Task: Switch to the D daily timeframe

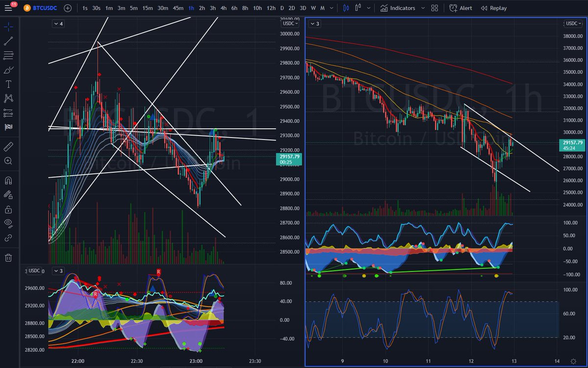Action: 282,8
